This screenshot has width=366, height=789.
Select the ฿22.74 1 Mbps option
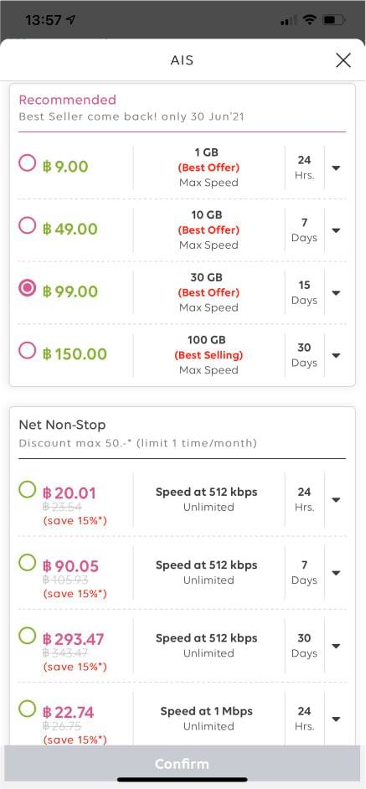(x=27, y=709)
